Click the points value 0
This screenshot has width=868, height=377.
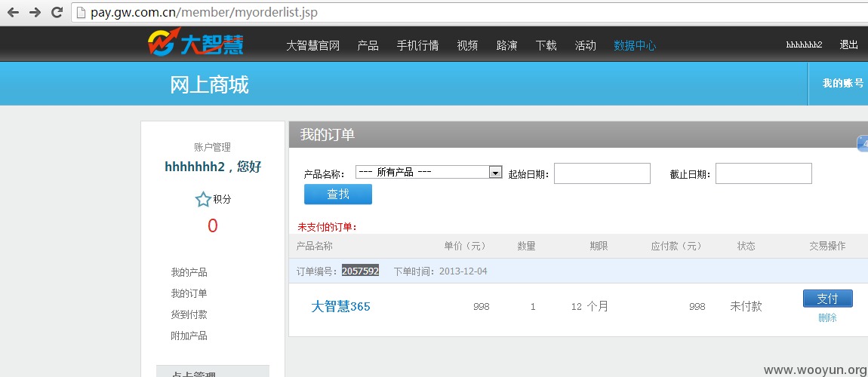coord(213,225)
